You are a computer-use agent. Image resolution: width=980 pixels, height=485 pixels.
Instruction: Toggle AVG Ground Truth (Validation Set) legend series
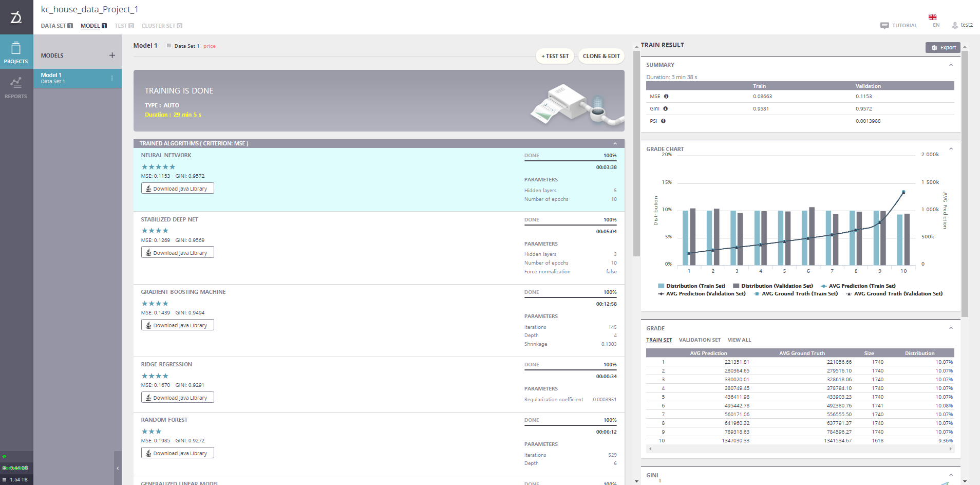pos(894,293)
